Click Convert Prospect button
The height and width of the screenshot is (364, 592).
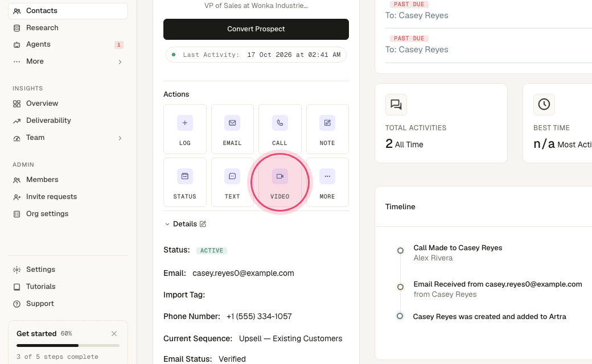point(256,29)
